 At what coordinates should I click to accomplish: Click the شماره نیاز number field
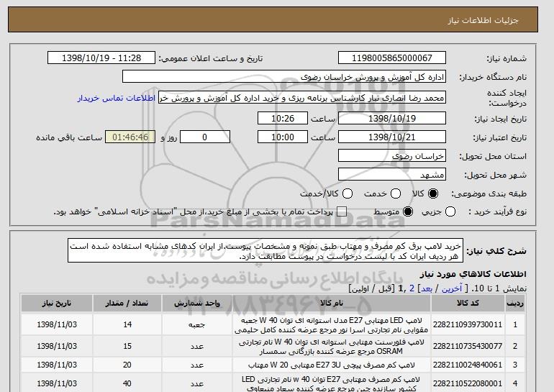tap(392, 58)
